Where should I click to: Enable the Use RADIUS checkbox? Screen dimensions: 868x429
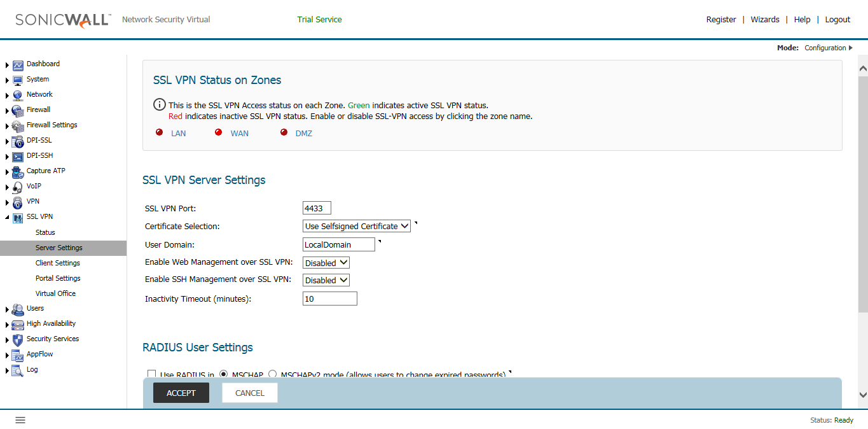[151, 374]
